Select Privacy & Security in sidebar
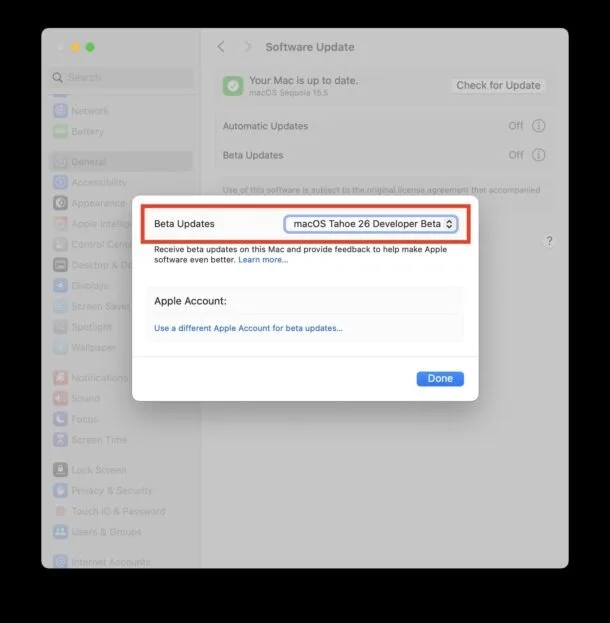610x623 pixels. pyautogui.click(x=103, y=491)
